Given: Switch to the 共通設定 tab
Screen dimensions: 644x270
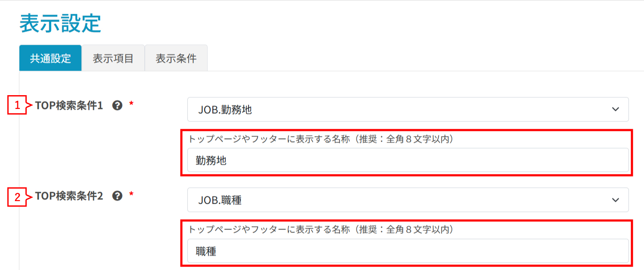Looking at the screenshot, I should [50, 58].
